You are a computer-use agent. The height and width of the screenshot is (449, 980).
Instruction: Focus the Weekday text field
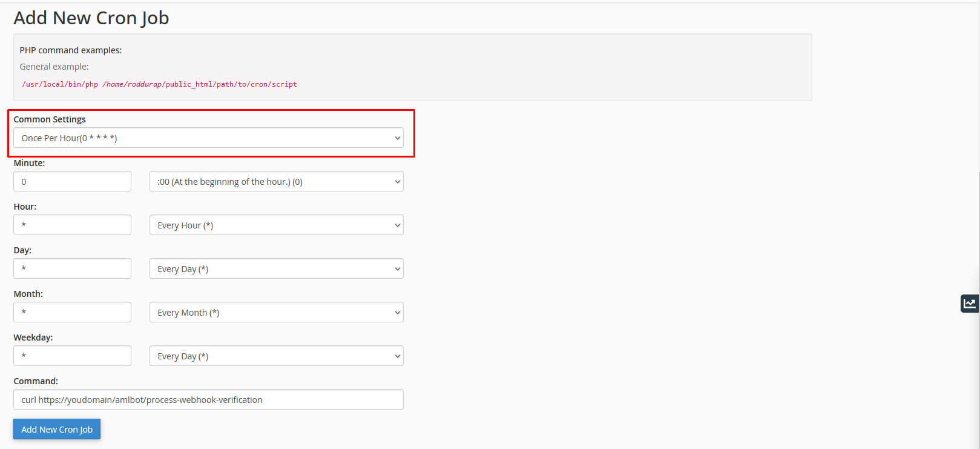tap(72, 356)
